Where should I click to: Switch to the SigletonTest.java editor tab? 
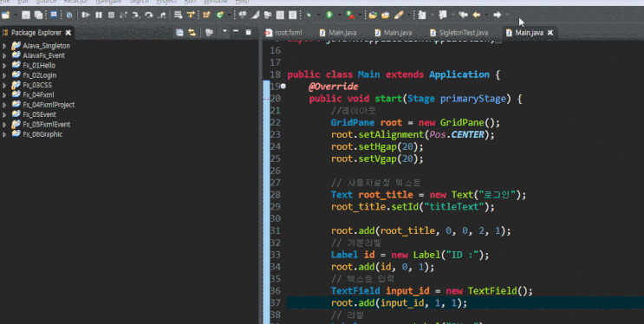[x=459, y=32]
